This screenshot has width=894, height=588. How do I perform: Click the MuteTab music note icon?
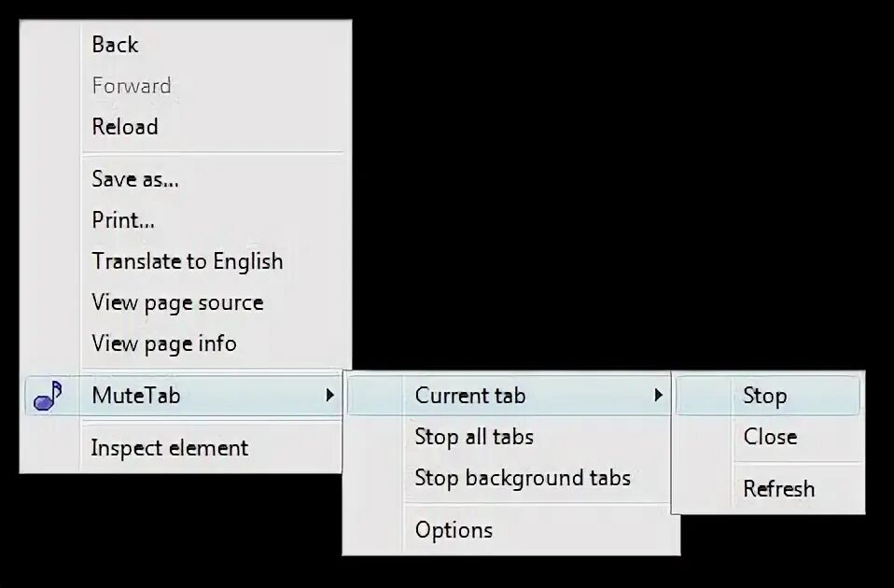pos(48,396)
